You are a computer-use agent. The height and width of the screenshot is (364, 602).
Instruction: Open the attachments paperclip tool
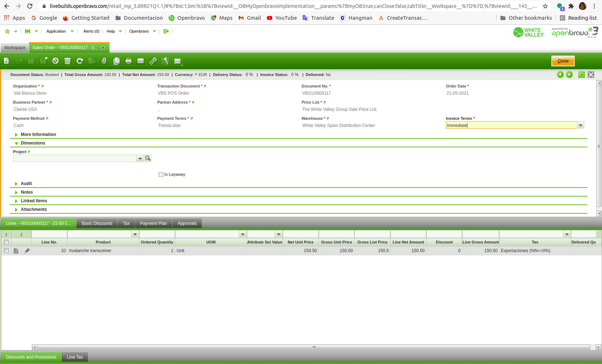click(x=104, y=61)
